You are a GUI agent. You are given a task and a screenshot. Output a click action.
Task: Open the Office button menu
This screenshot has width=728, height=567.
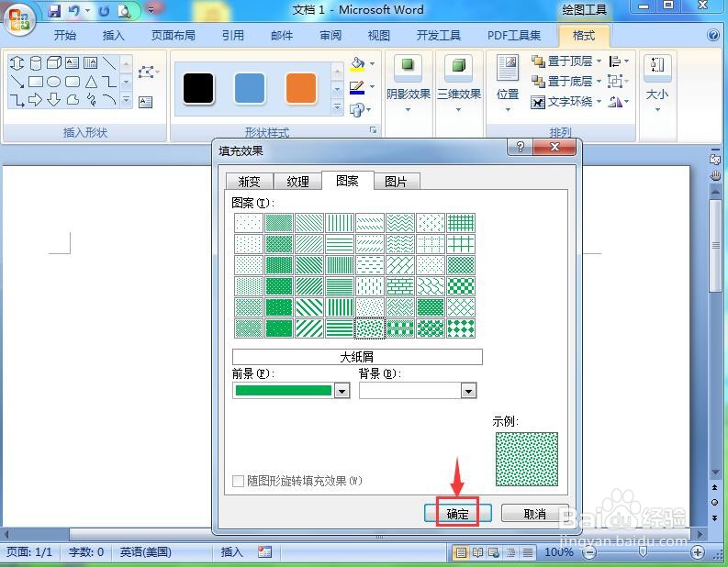click(x=18, y=19)
